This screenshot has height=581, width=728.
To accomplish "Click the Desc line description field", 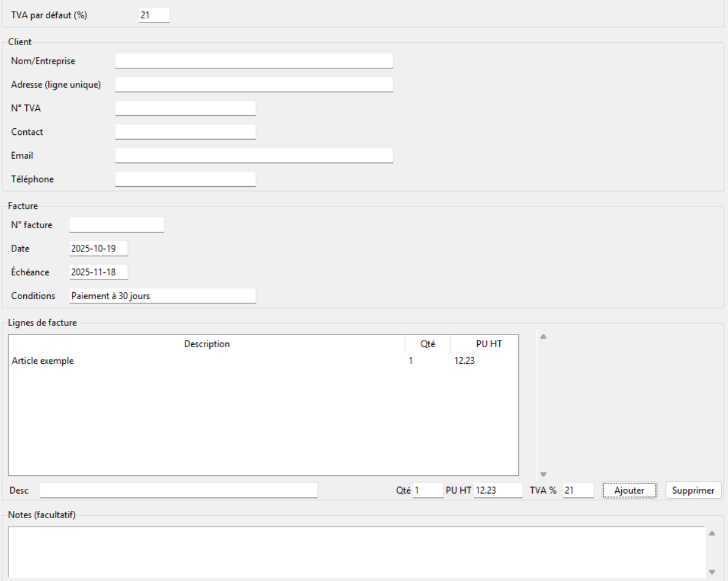I will pos(179,491).
